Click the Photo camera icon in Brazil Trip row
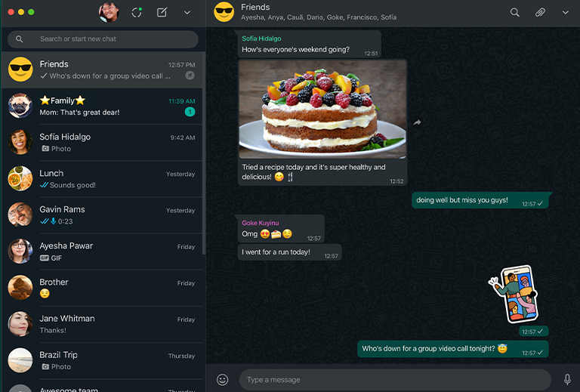The image size is (580, 392). point(45,367)
